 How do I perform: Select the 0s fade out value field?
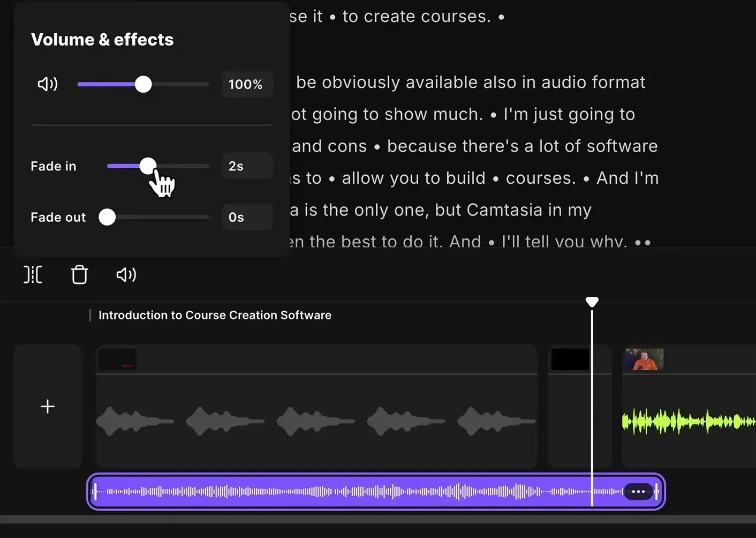247,217
